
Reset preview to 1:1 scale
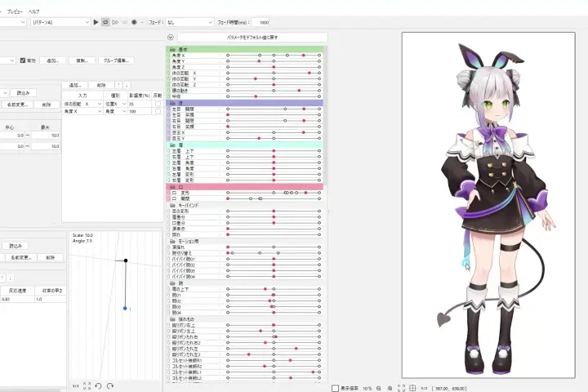click(x=424, y=388)
